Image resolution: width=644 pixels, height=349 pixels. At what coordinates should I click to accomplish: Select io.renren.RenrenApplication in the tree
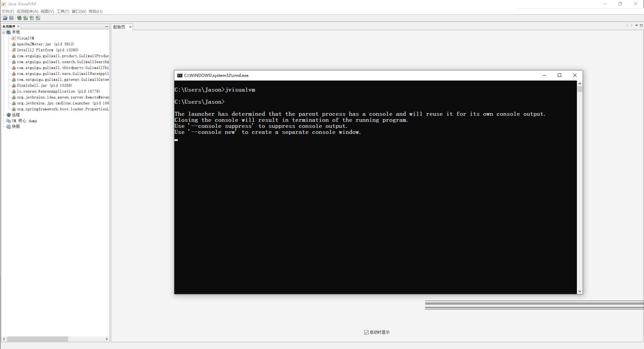(58, 91)
